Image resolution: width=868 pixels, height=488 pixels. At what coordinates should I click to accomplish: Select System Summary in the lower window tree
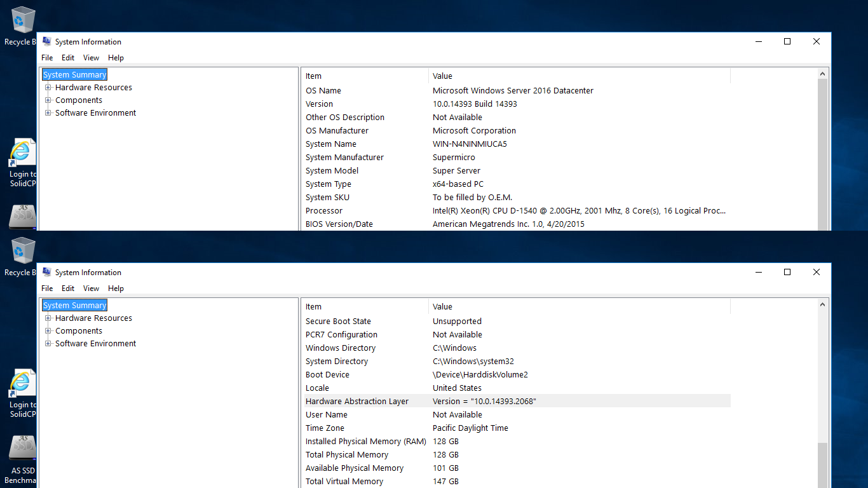pyautogui.click(x=74, y=306)
